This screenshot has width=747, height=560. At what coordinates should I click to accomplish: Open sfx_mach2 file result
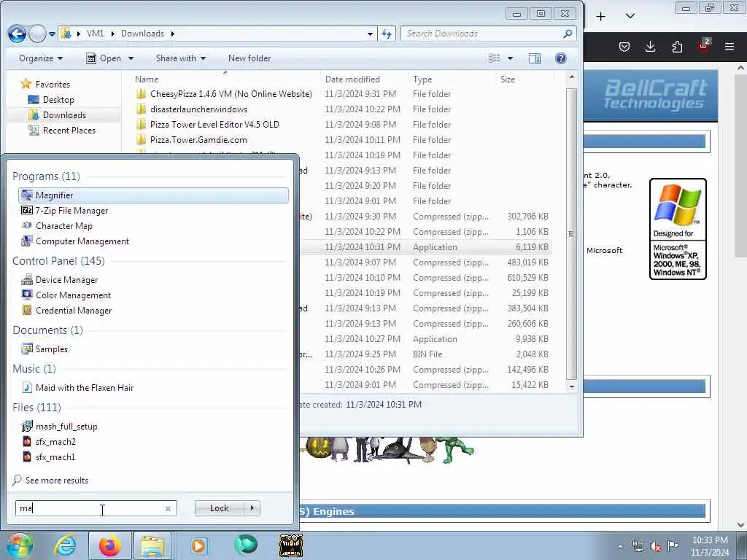point(49,441)
